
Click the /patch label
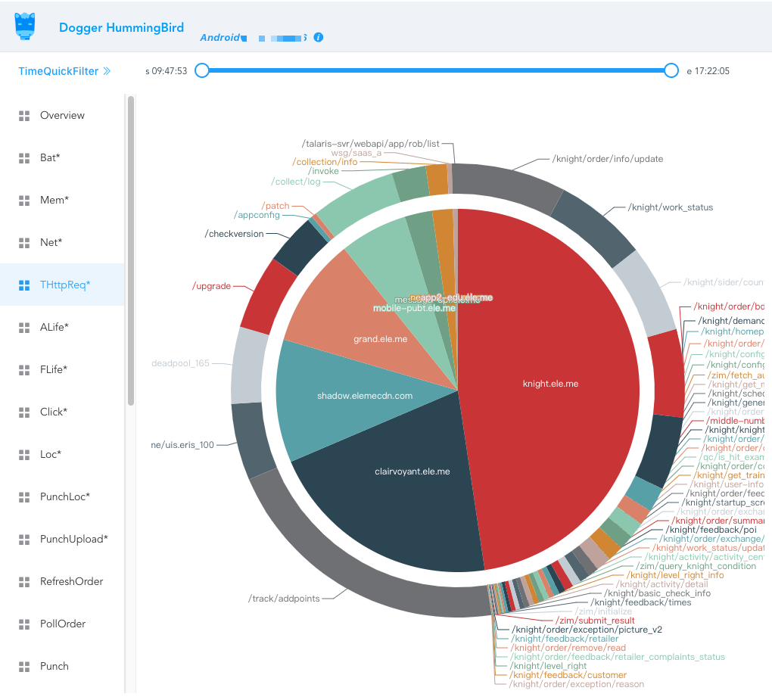pyautogui.click(x=275, y=206)
